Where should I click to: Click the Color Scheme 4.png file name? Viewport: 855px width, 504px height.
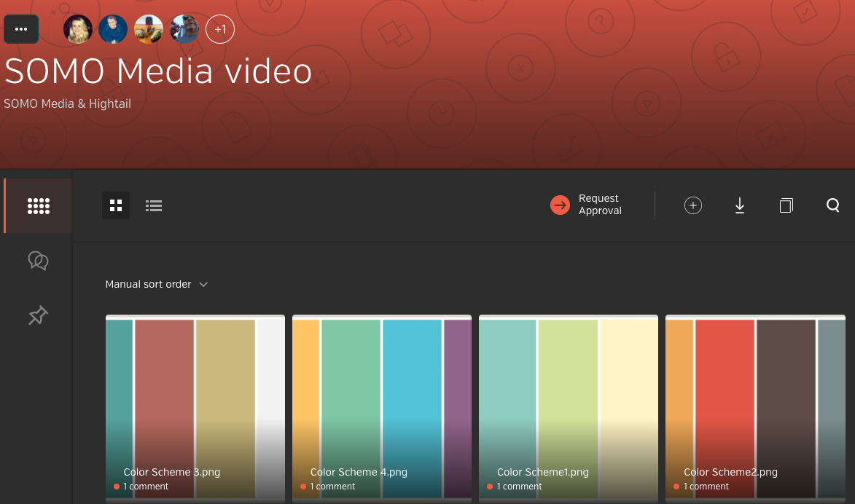(x=359, y=472)
